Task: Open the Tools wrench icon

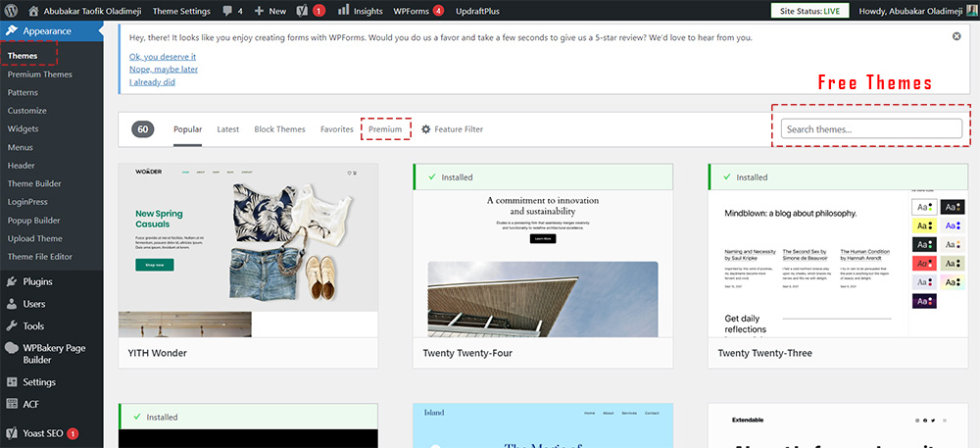Action: coord(12,326)
